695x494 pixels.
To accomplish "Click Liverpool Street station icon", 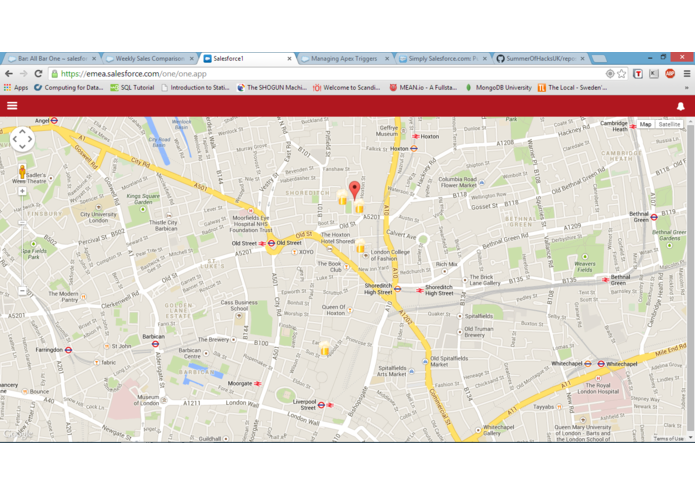I will (321, 405).
